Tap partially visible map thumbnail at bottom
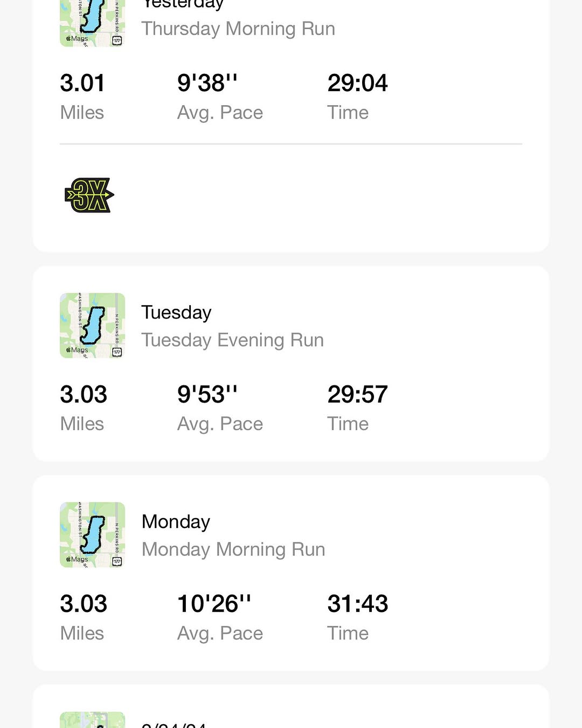 coord(92,720)
